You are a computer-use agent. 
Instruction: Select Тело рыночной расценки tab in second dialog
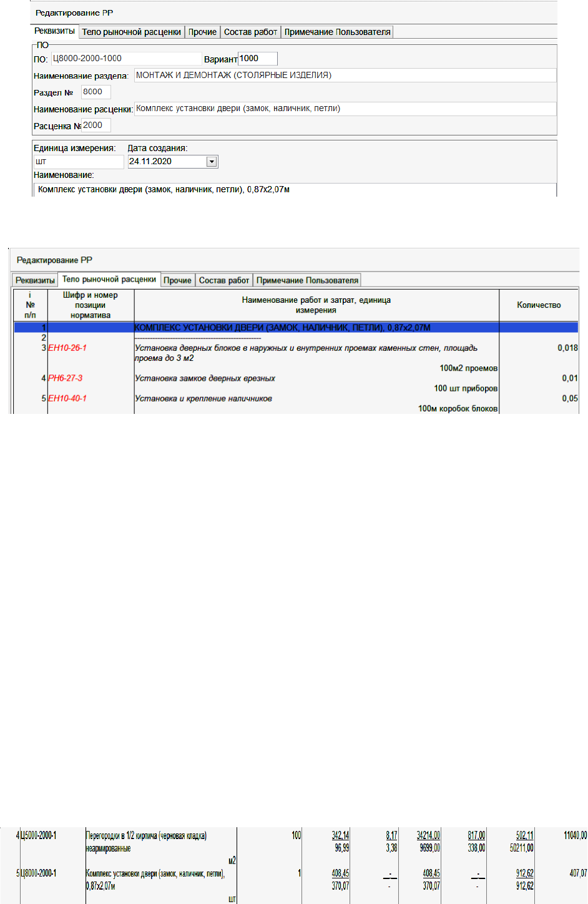[x=109, y=279]
